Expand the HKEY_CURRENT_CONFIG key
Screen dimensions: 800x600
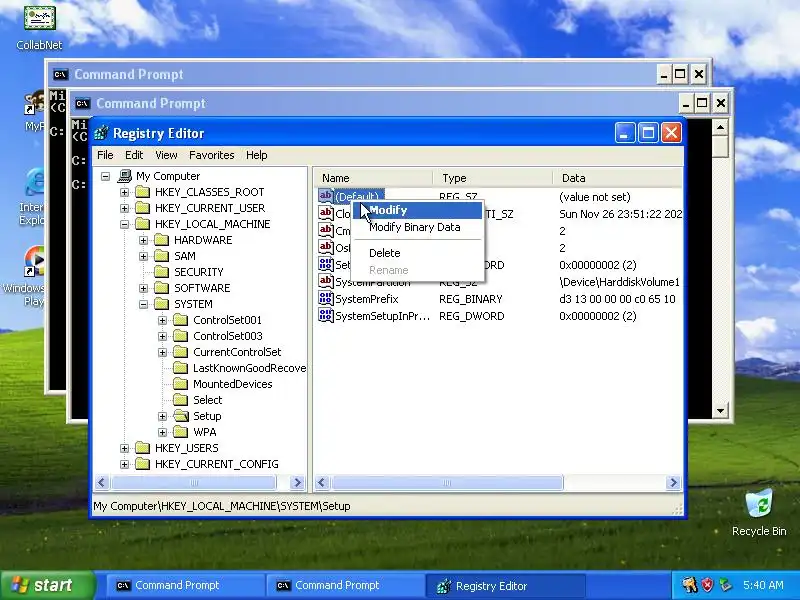124,464
